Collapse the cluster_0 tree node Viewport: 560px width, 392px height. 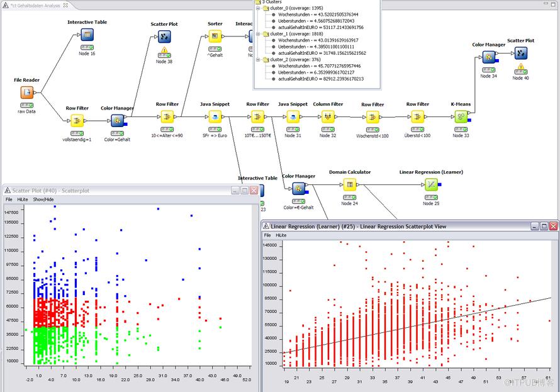point(258,8)
